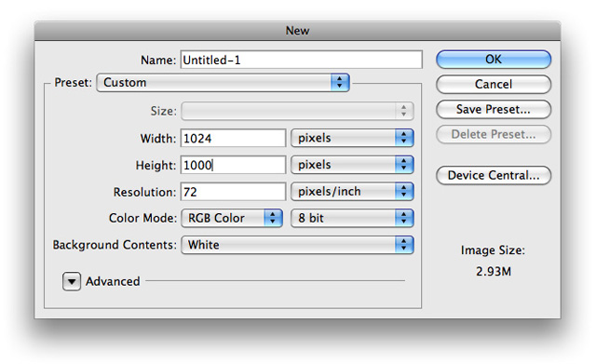Click the OK button
Viewport: 596px width, 364px height.
pos(494,60)
